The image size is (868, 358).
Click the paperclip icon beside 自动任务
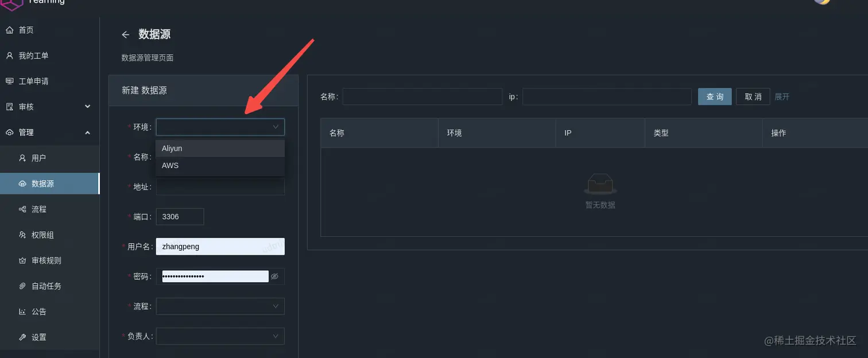(x=22, y=286)
